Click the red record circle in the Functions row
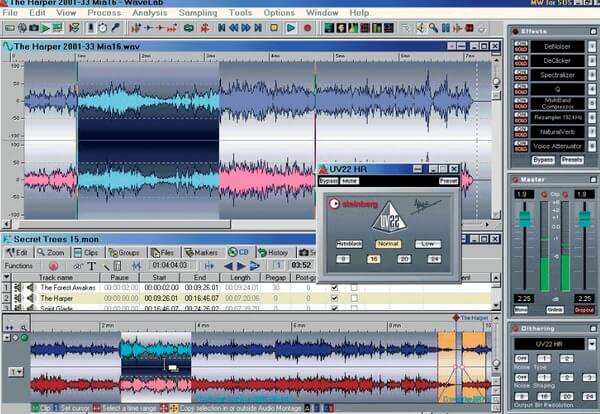 click(x=54, y=266)
